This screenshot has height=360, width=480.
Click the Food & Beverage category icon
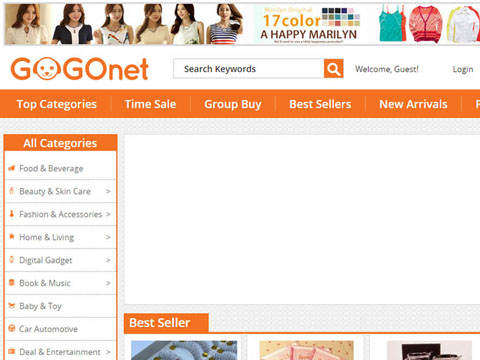pyautogui.click(x=12, y=168)
